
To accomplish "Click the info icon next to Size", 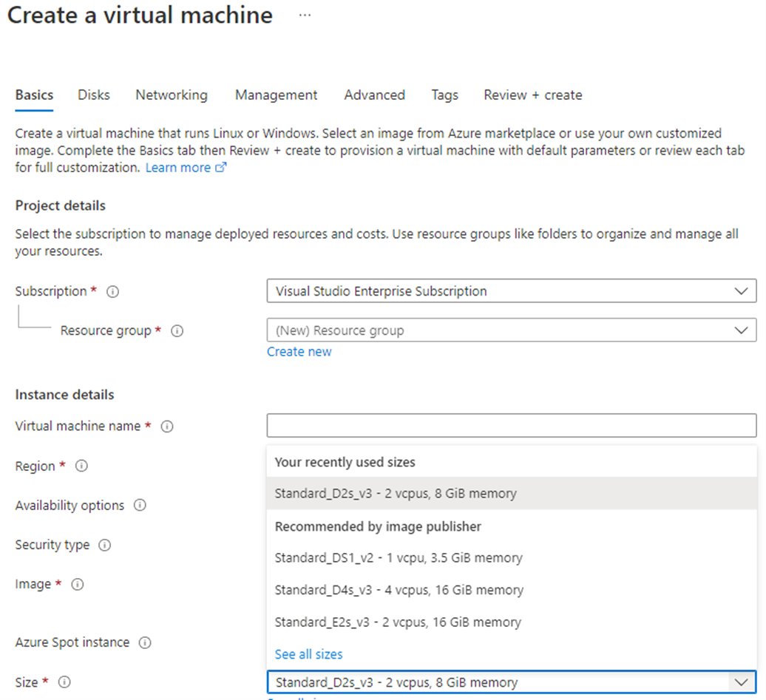I will pos(64,682).
